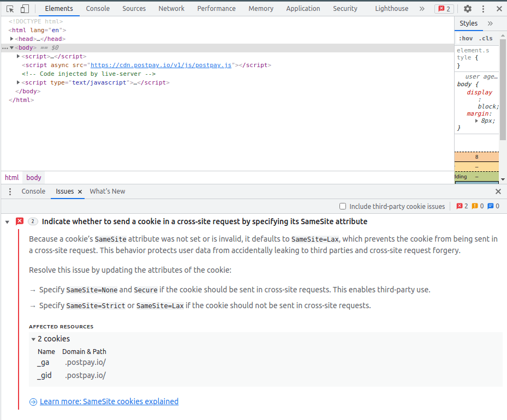Click the Learn more arrow circle icon
Screen dimensions: 507x420
point(33,401)
